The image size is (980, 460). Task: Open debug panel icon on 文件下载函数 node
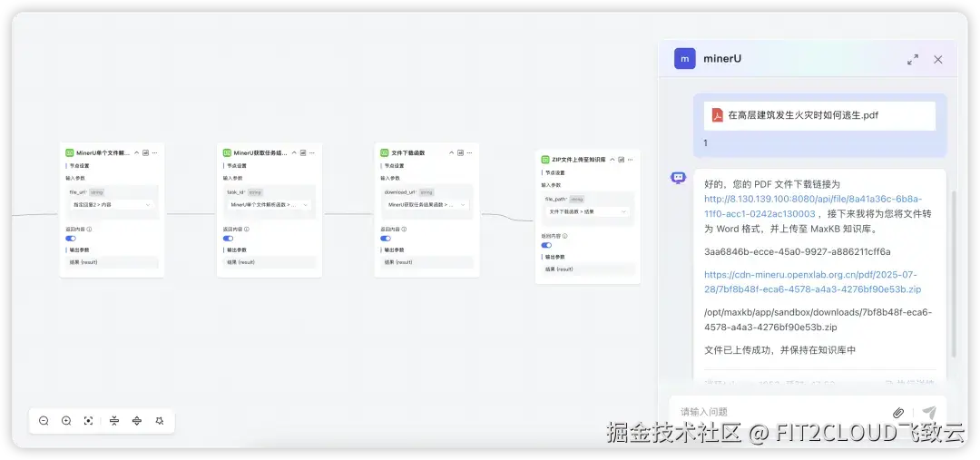pos(461,152)
